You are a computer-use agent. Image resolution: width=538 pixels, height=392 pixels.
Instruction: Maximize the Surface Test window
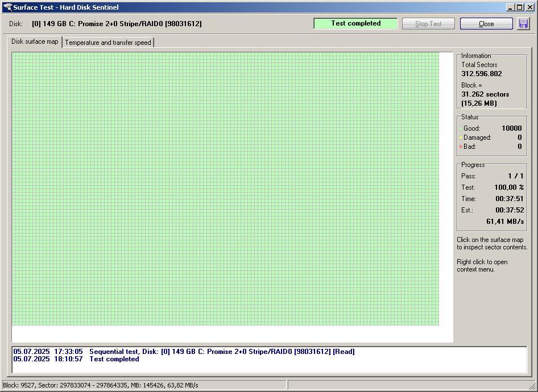[519, 7]
